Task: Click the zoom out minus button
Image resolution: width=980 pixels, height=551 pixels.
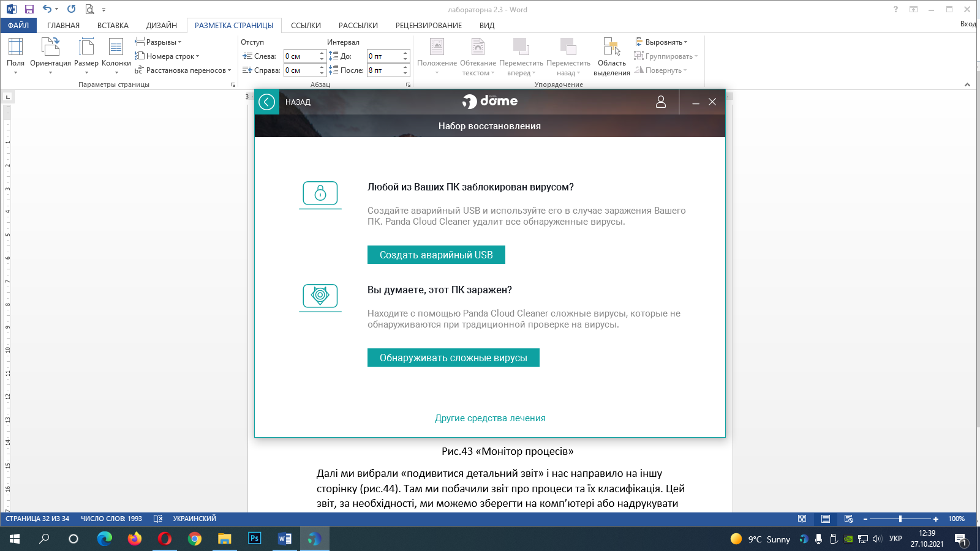Action: (865, 519)
